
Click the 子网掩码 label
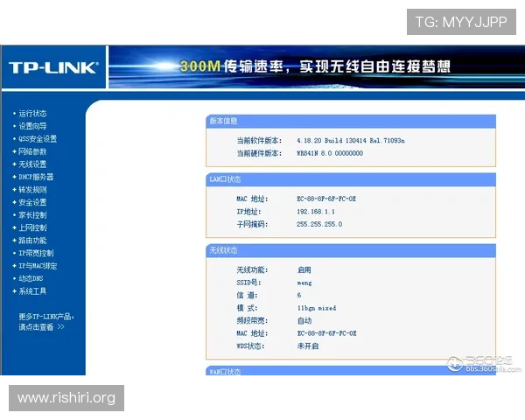(252, 224)
